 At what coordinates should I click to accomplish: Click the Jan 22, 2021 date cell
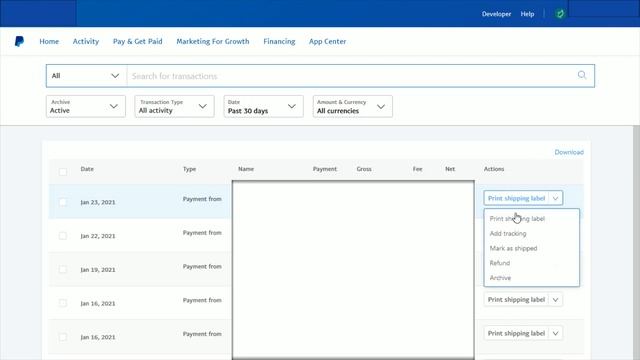coord(98,236)
